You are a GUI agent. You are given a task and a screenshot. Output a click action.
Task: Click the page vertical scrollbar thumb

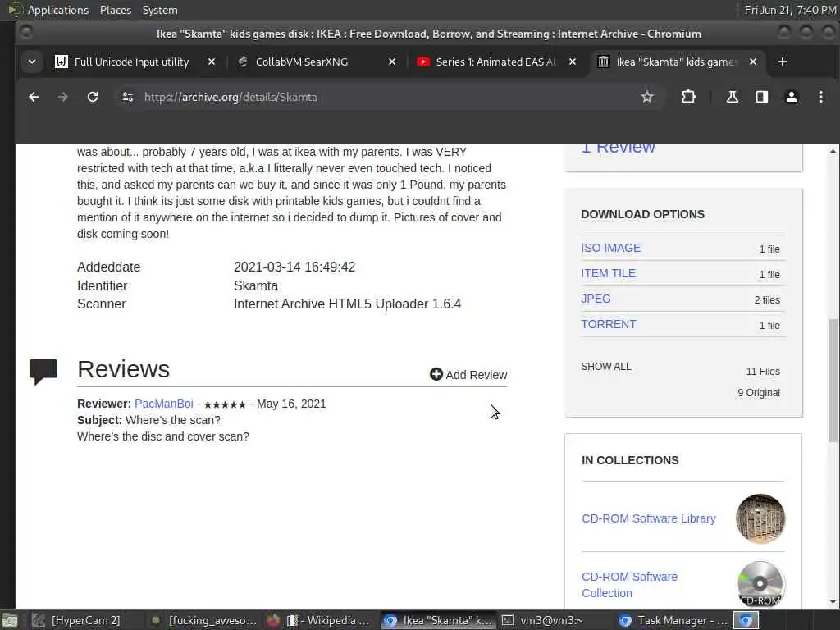pyautogui.click(x=833, y=381)
